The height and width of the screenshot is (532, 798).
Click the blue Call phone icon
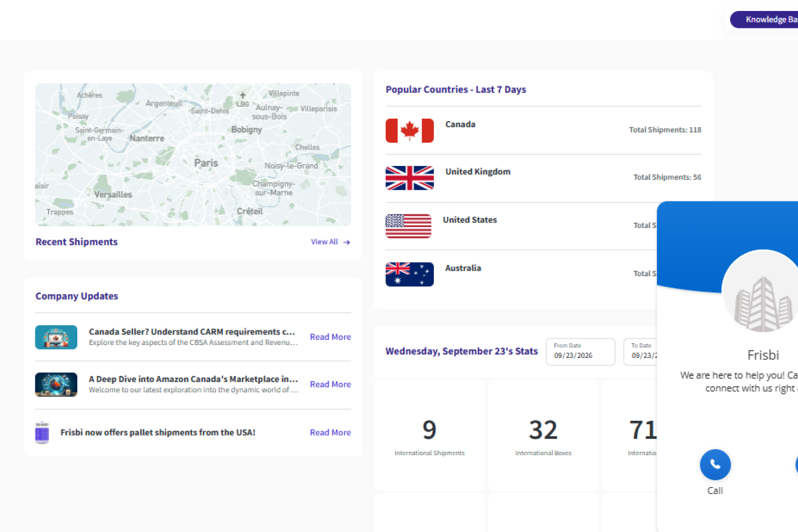tap(715, 464)
